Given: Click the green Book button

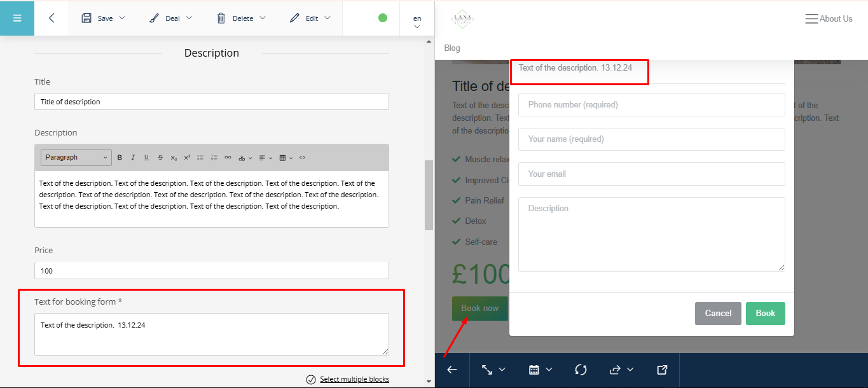Looking at the screenshot, I should coord(765,313).
